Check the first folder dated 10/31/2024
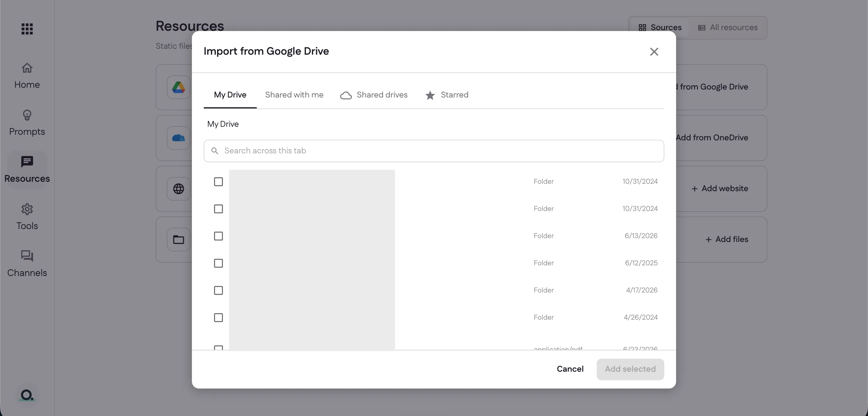The image size is (868, 416). click(x=218, y=182)
